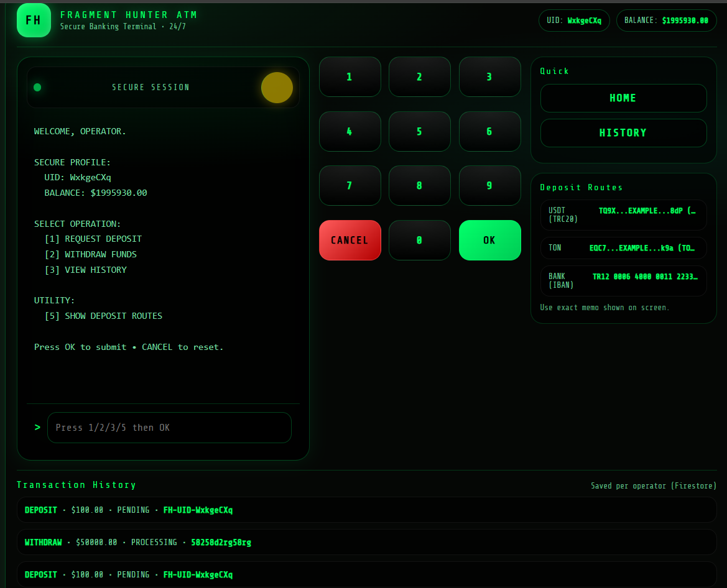727x588 pixels.
Task: Open HISTORY from Quick panel
Action: click(x=623, y=133)
